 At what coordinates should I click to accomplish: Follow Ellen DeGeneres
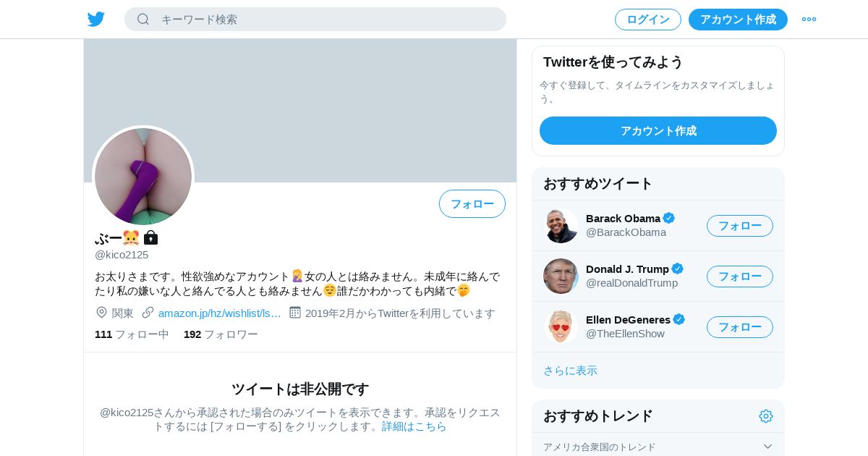pyautogui.click(x=740, y=327)
